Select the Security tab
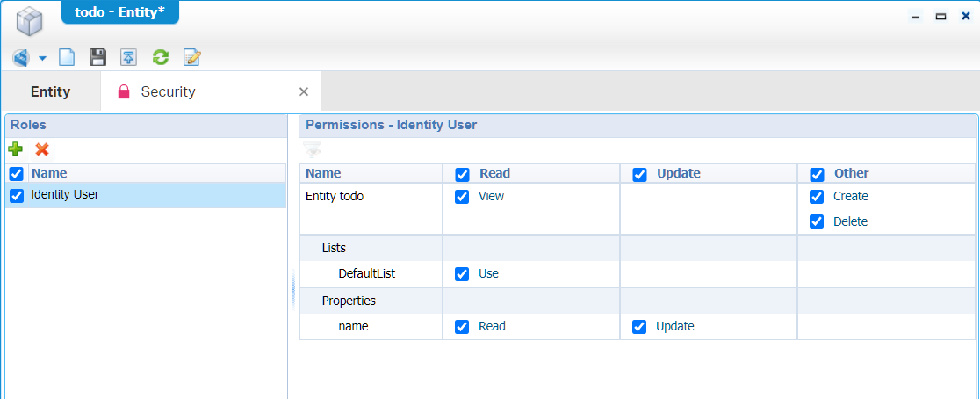This screenshot has height=399, width=980. (x=168, y=91)
